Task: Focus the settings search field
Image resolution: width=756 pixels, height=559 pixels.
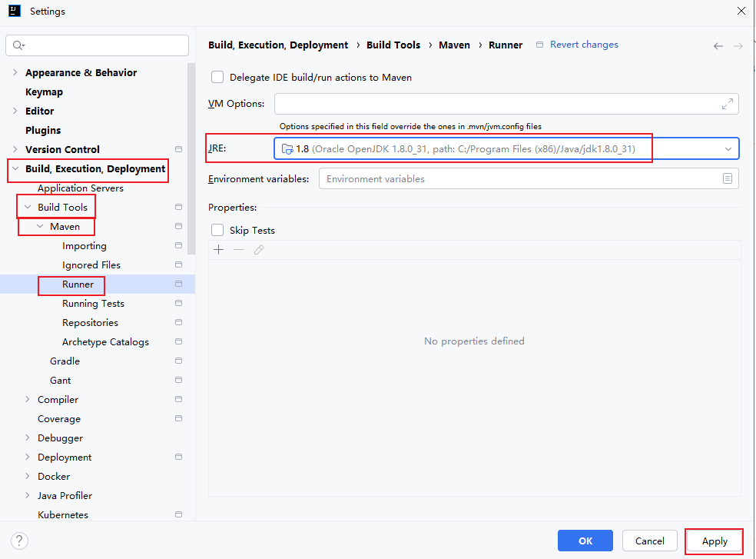Action: (97, 45)
